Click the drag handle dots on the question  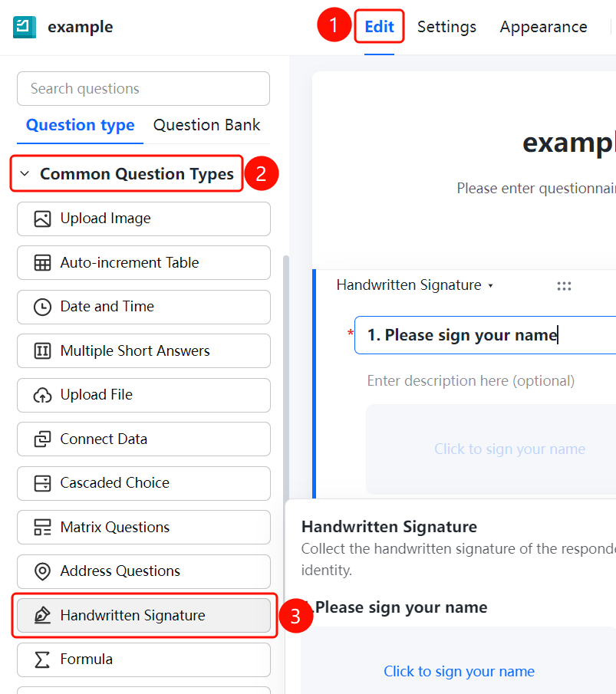[x=564, y=286]
